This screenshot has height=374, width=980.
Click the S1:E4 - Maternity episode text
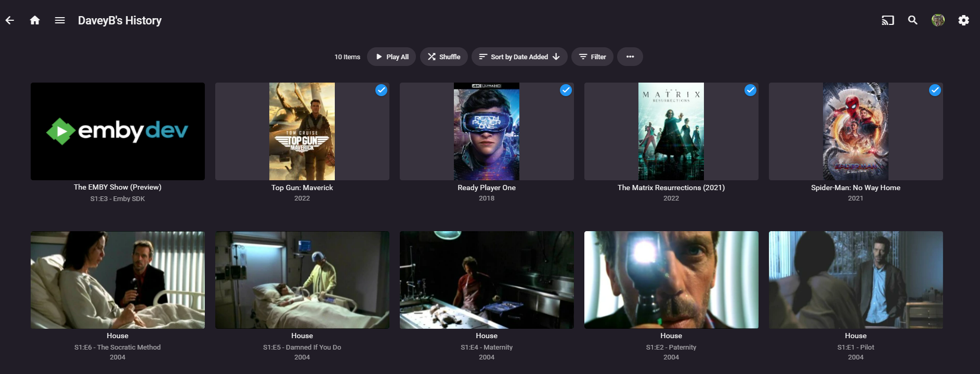tap(487, 348)
